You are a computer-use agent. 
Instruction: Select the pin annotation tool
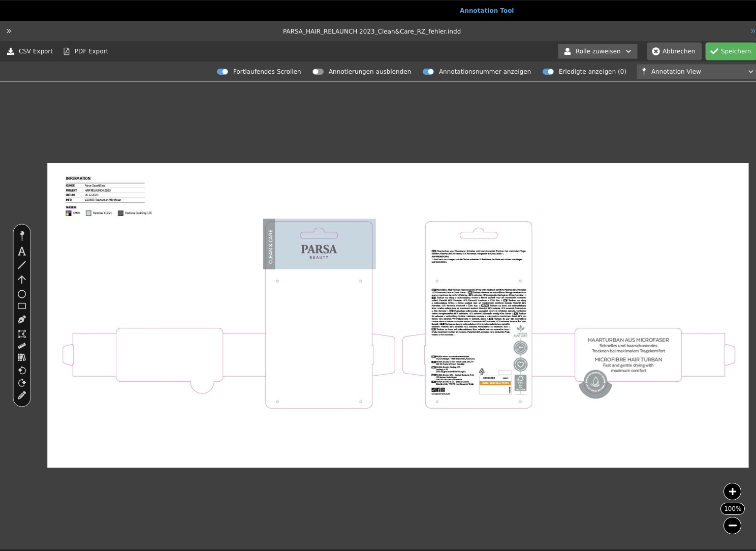tap(22, 235)
